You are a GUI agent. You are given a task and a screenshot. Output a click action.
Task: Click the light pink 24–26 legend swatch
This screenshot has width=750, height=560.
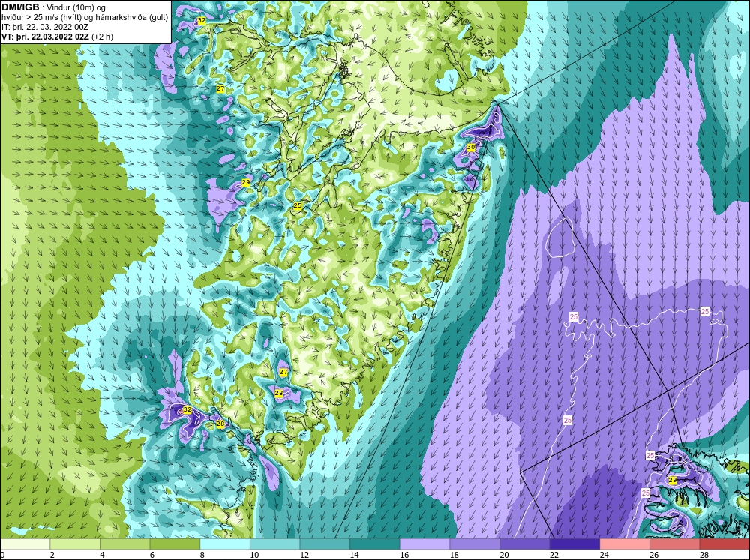pyautogui.click(x=625, y=544)
